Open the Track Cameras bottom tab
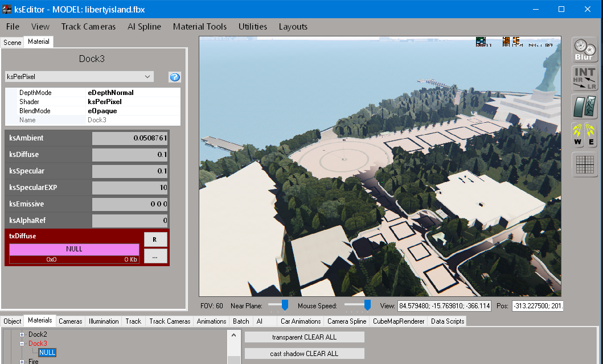 coord(170,321)
